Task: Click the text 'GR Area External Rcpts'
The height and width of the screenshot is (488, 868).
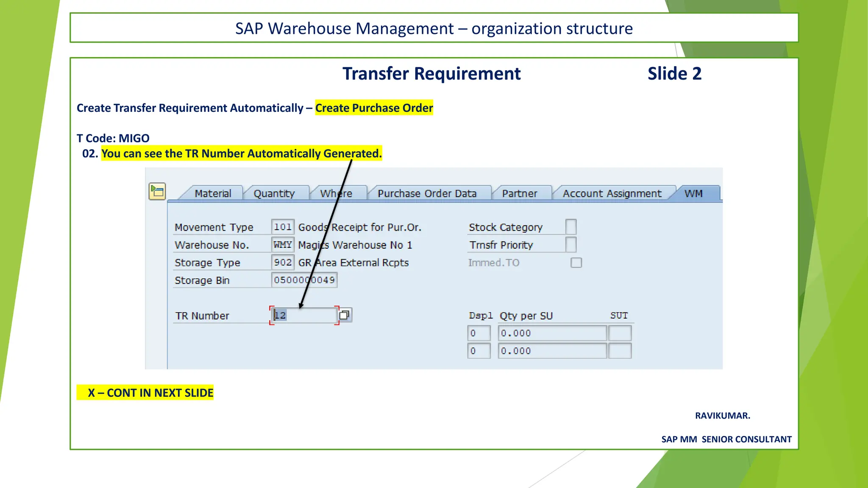Action: 353,263
